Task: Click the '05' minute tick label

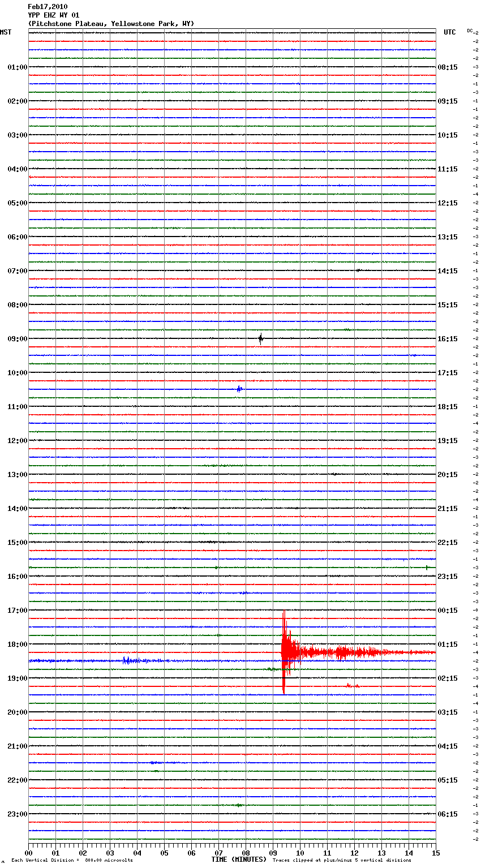Action: coord(164,853)
